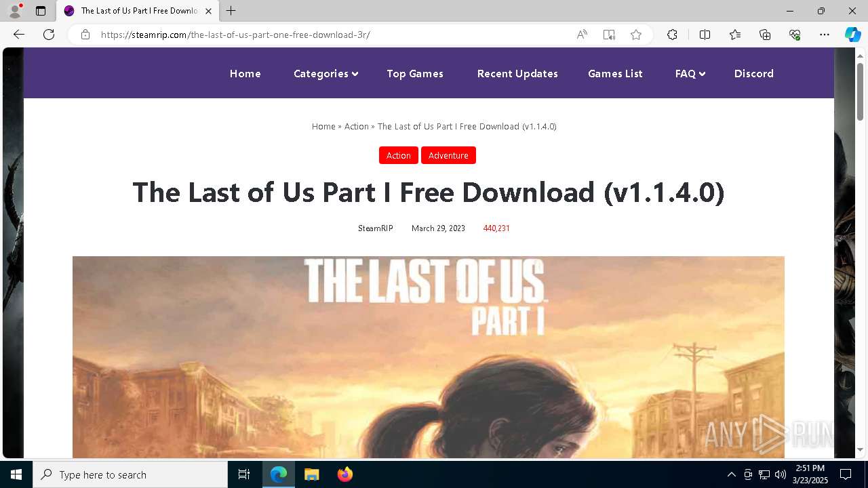Click the page vertical scrollbar thumb

coord(860,91)
